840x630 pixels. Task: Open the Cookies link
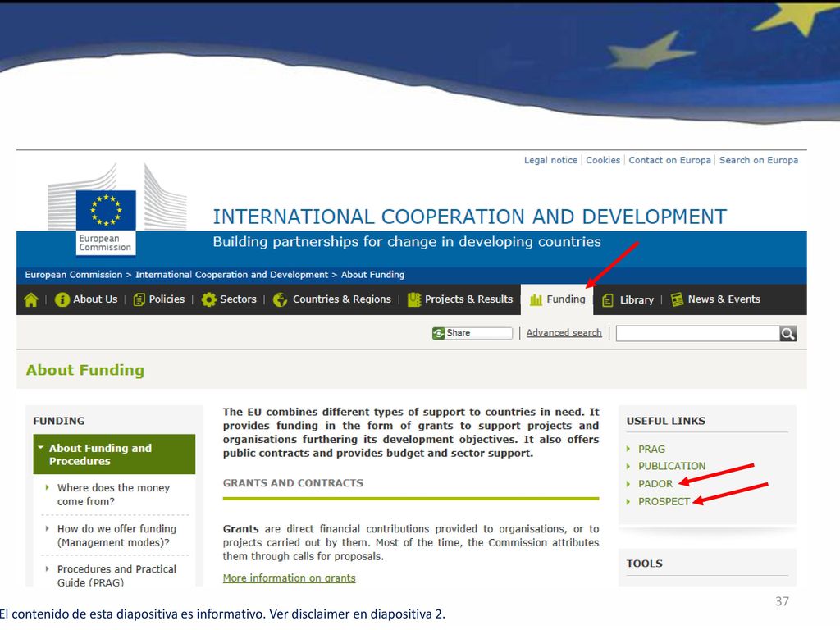point(603,160)
